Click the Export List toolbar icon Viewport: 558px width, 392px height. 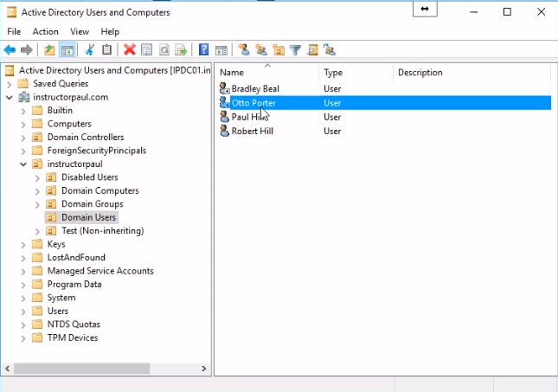pos(181,50)
